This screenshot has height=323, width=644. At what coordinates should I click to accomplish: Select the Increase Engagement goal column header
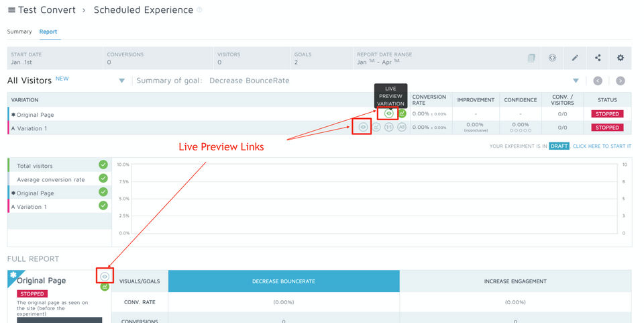tap(515, 281)
